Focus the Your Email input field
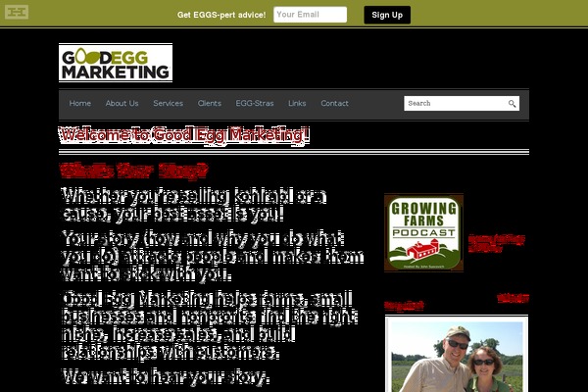This screenshot has width=588, height=392. point(310,15)
